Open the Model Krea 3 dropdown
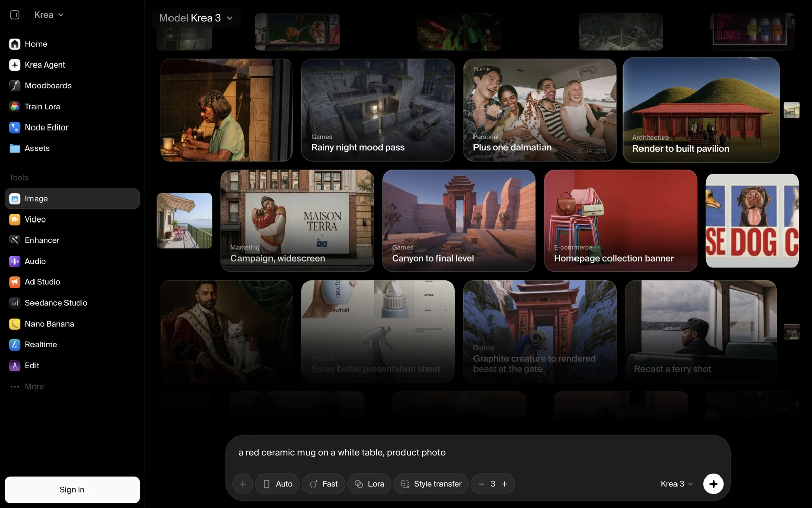 click(x=196, y=18)
